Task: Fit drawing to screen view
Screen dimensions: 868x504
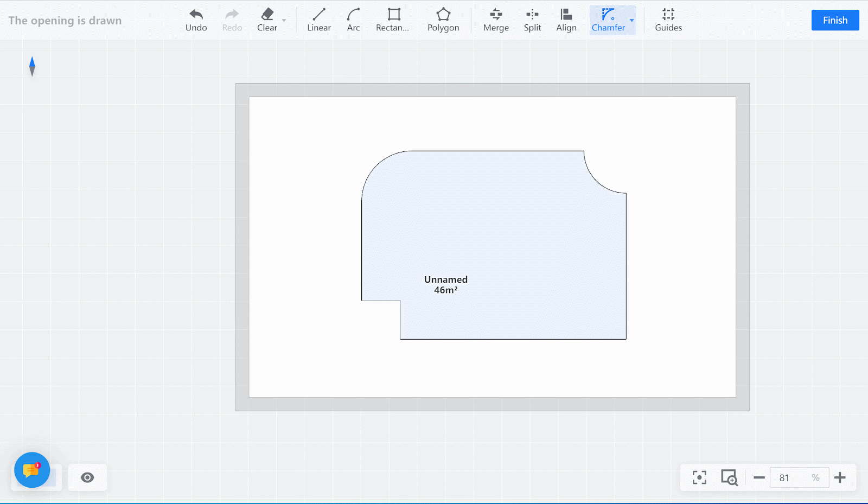Action: pyautogui.click(x=699, y=477)
